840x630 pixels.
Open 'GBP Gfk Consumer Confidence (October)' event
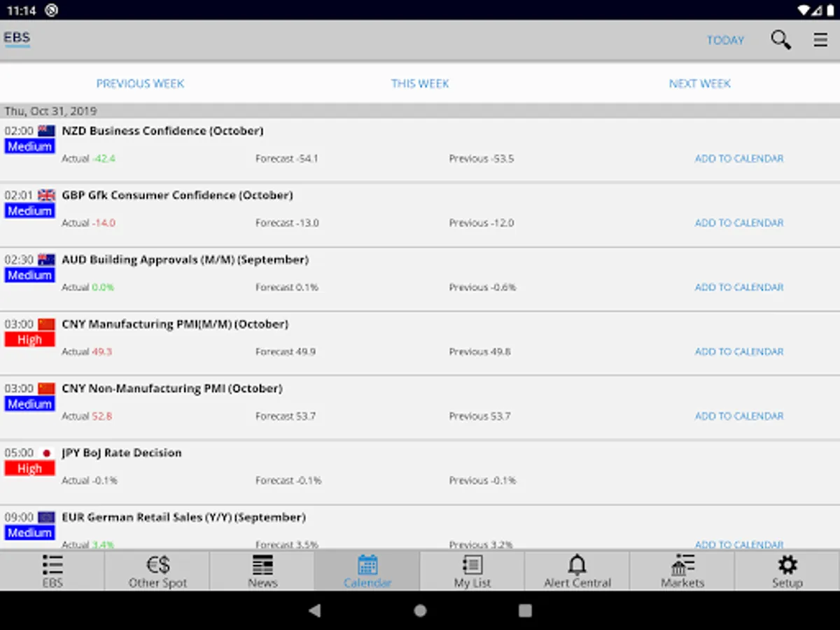(177, 195)
